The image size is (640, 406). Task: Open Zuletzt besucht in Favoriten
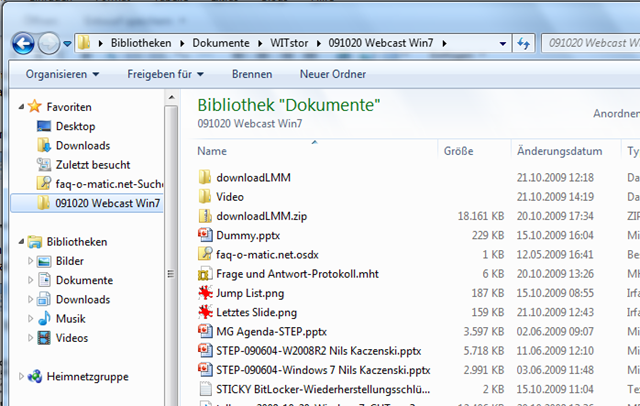tap(93, 164)
